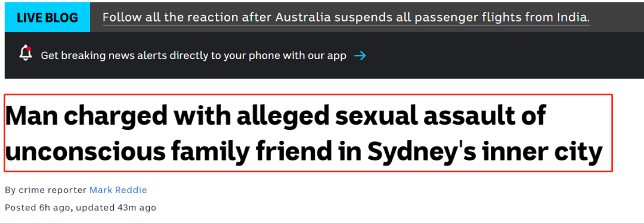
Task: Click the red dot on the bell icon
Action: 29,48
